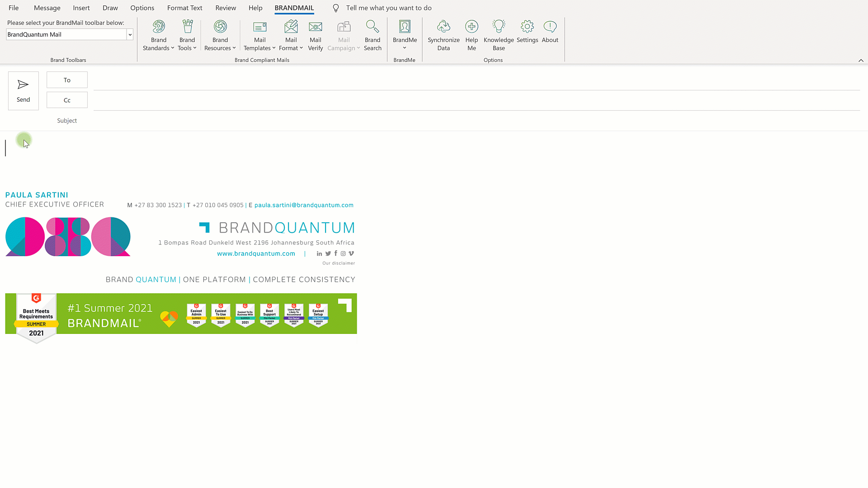Viewport: 868px width, 488px height.
Task: Click the www.brandquantum.com link
Action: pyautogui.click(x=256, y=253)
